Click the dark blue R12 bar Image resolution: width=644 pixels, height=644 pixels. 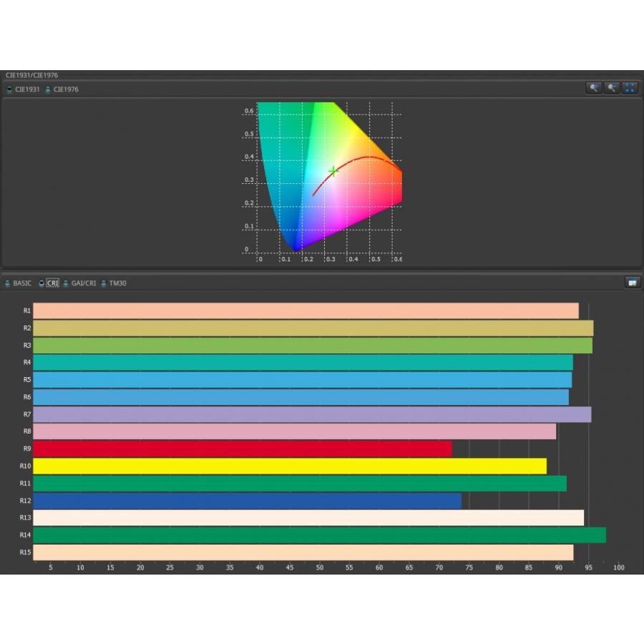coord(247,501)
